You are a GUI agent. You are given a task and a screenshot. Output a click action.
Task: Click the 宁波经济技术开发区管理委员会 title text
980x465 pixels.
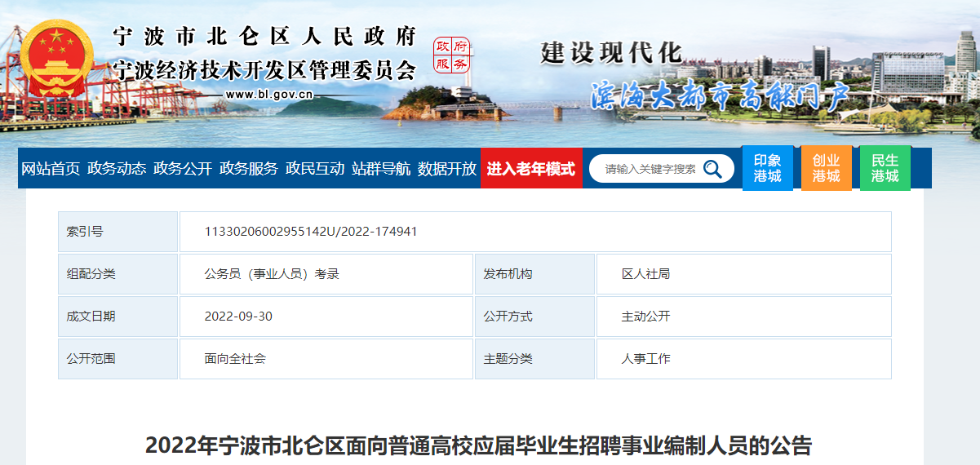tap(264, 70)
